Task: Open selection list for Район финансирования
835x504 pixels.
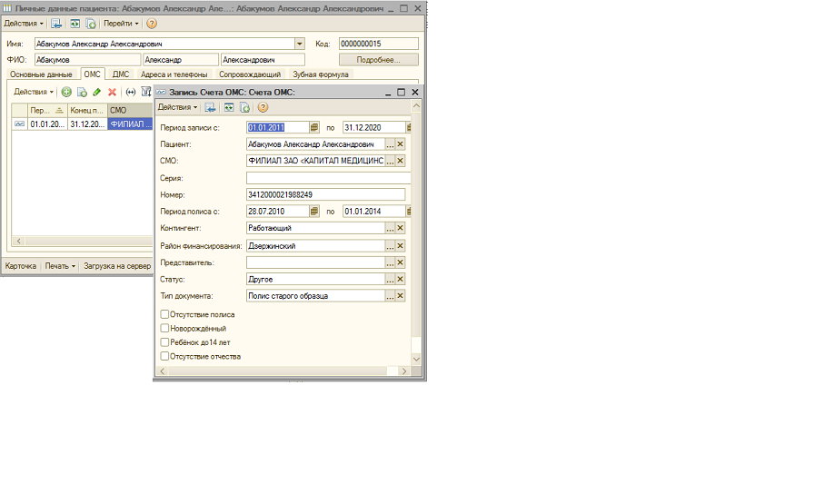Action: 390,246
